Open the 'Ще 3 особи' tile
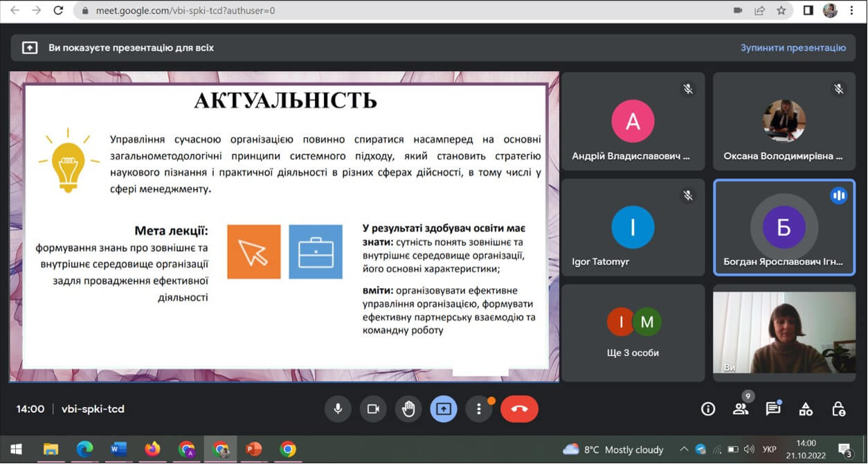 (x=633, y=333)
